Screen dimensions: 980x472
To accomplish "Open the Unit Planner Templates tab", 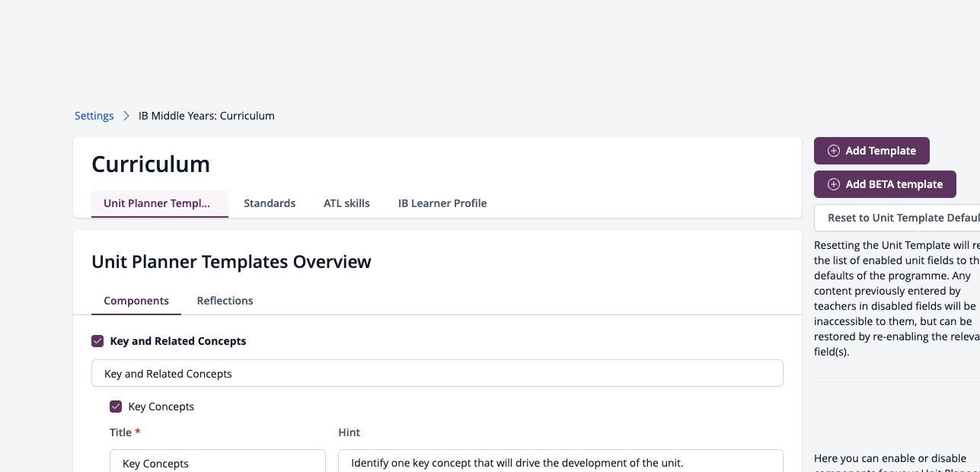I will click(160, 203).
